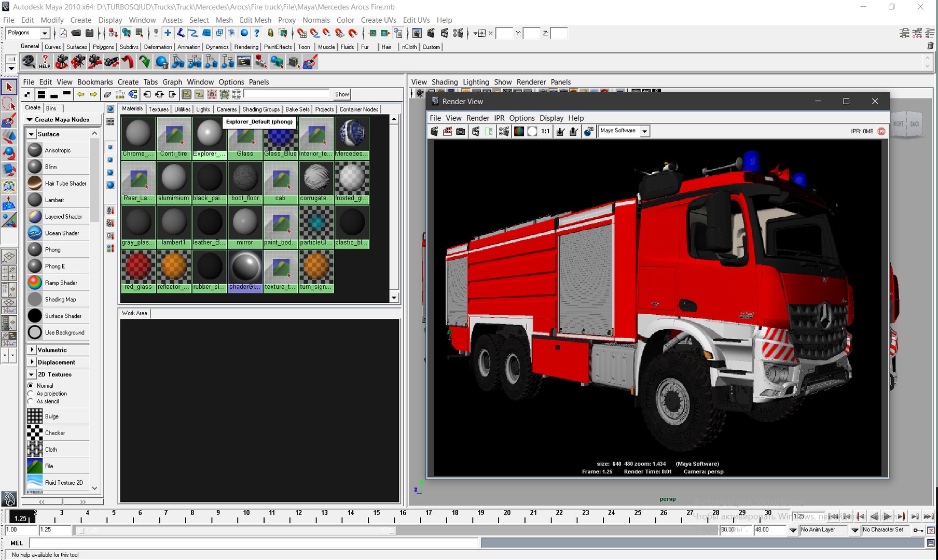The width and height of the screenshot is (938, 560).
Task: Start IPR render in Render View
Action: click(x=475, y=131)
